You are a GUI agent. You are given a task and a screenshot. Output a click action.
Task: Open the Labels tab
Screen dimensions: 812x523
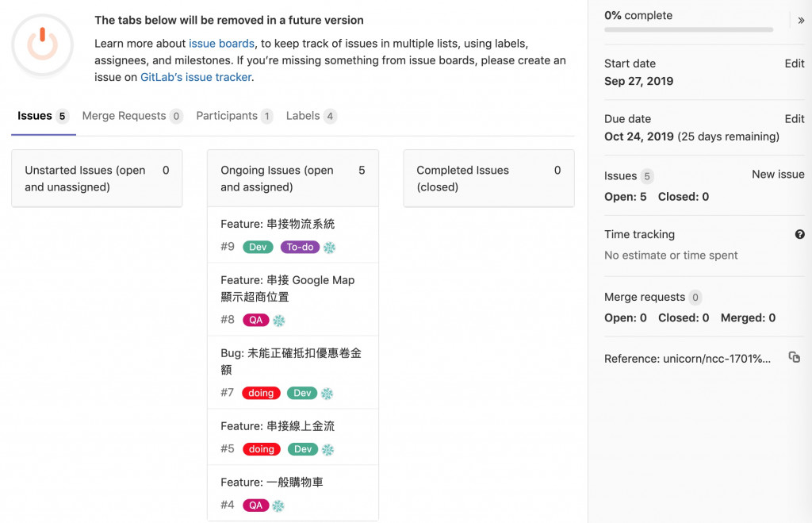point(311,116)
